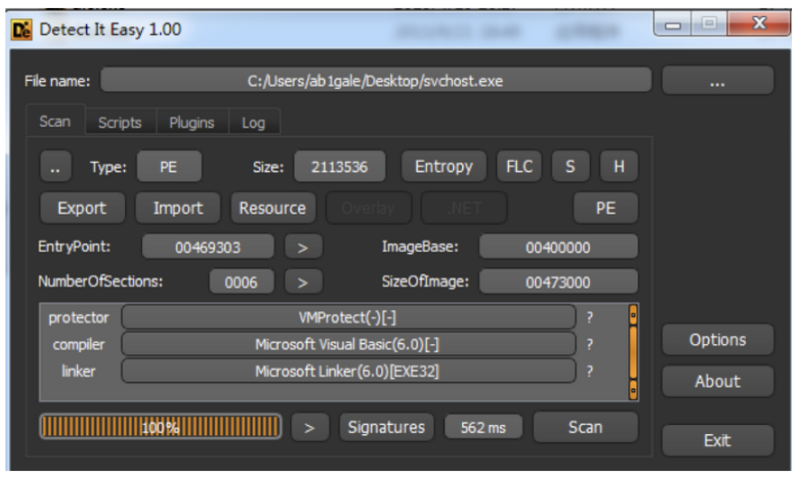
Task: Close the Detect It Easy window
Action: click(759, 24)
